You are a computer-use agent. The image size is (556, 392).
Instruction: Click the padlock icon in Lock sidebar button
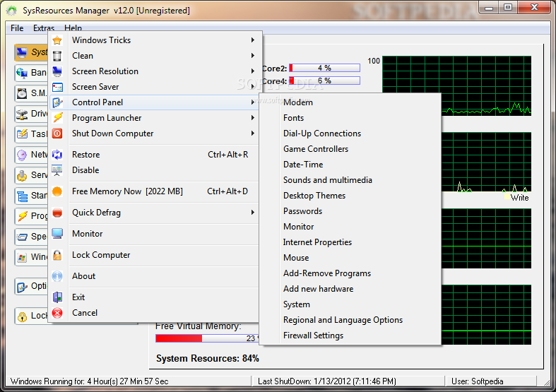pos(22,316)
